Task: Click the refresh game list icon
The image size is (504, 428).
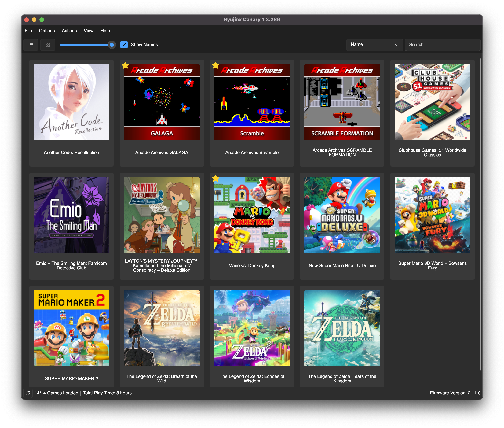Action: pos(28,393)
